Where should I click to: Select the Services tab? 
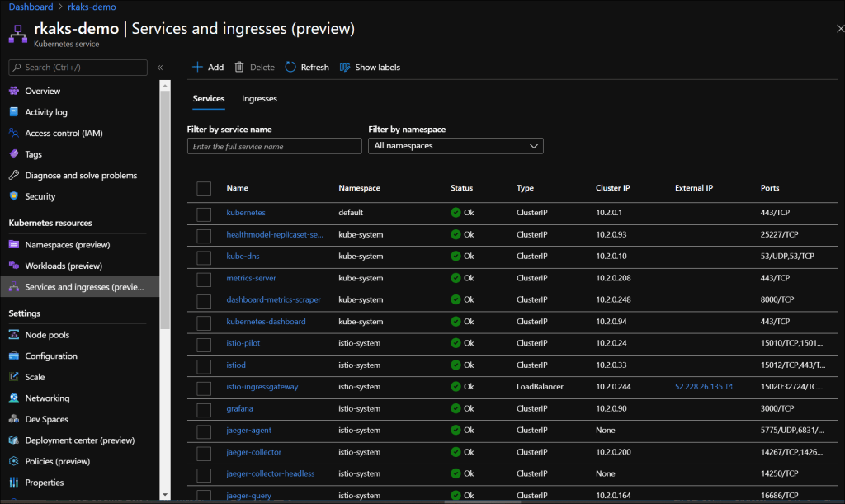tap(209, 98)
